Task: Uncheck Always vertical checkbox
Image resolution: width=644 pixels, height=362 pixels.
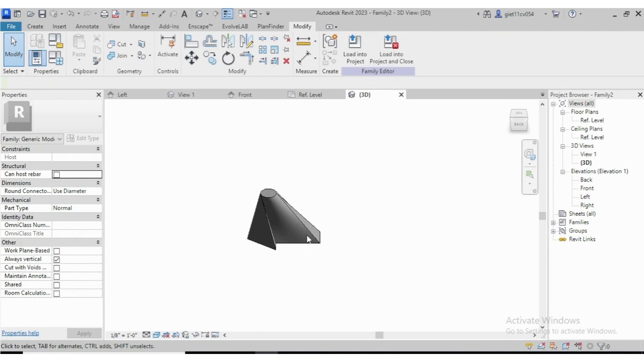Action: tap(56, 259)
